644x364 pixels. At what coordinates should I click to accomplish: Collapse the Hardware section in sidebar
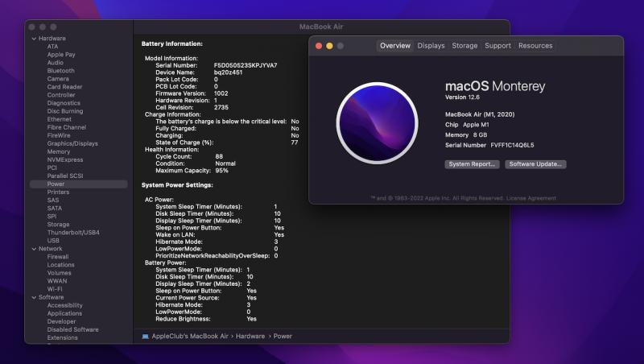34,39
